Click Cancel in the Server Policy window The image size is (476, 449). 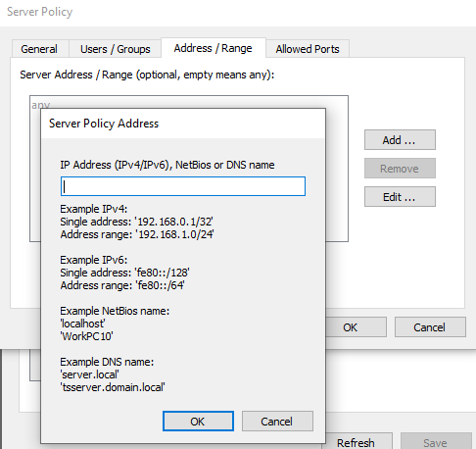(430, 327)
